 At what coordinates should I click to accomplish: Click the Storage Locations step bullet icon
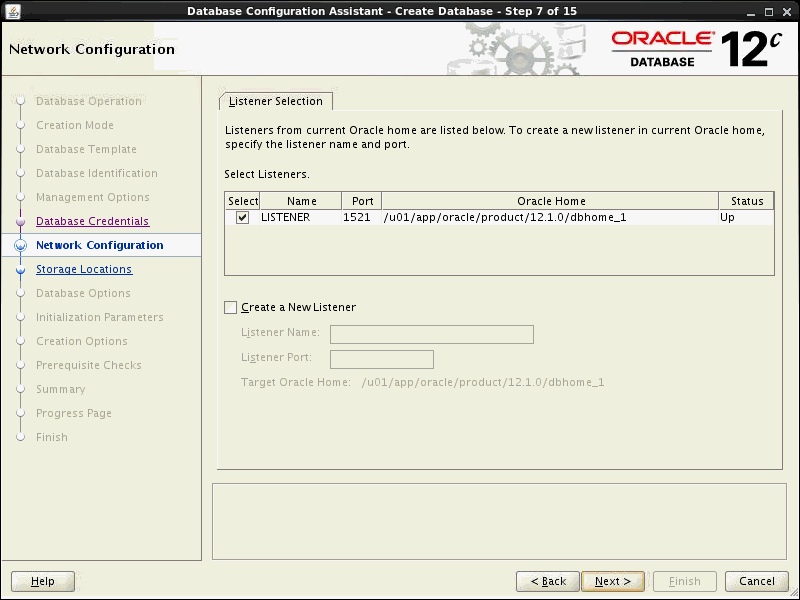20,269
